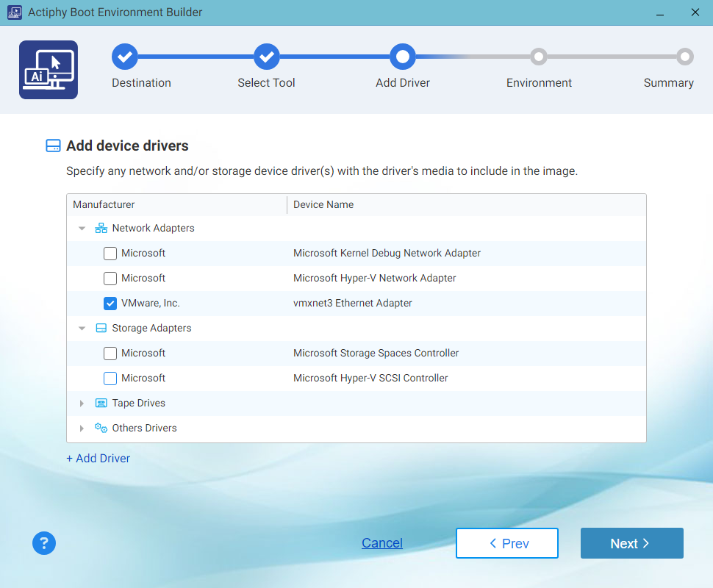Check Microsoft Hyper-V Network Adapter box
The width and height of the screenshot is (713, 588).
click(x=110, y=279)
